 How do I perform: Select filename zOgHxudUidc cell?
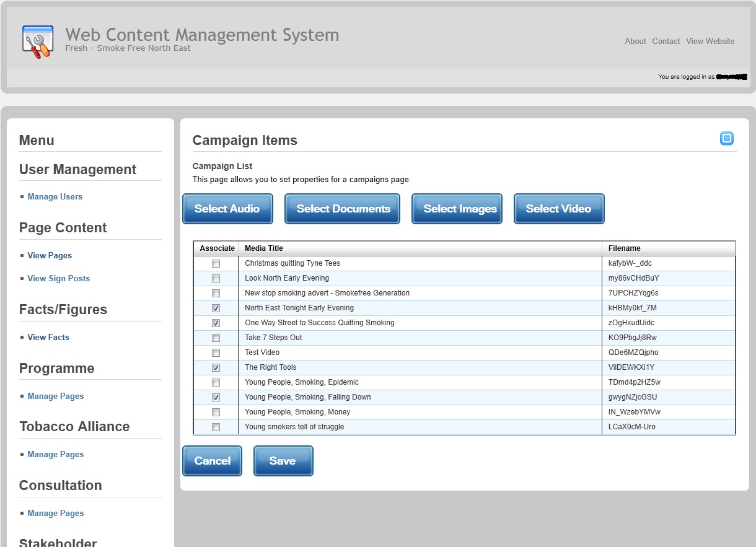pos(669,323)
